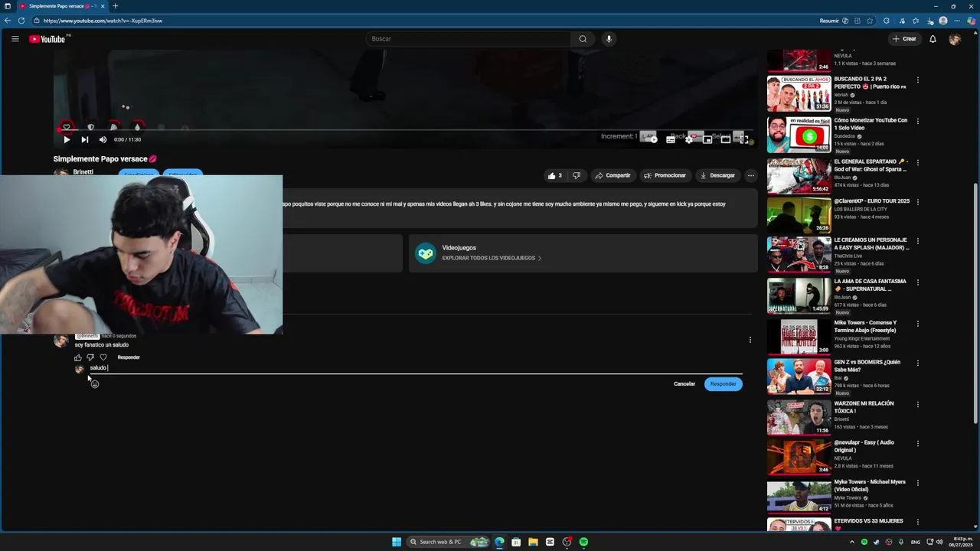Open File Explorer from the taskbar
Screen dimensions: 980x551
click(x=533, y=542)
